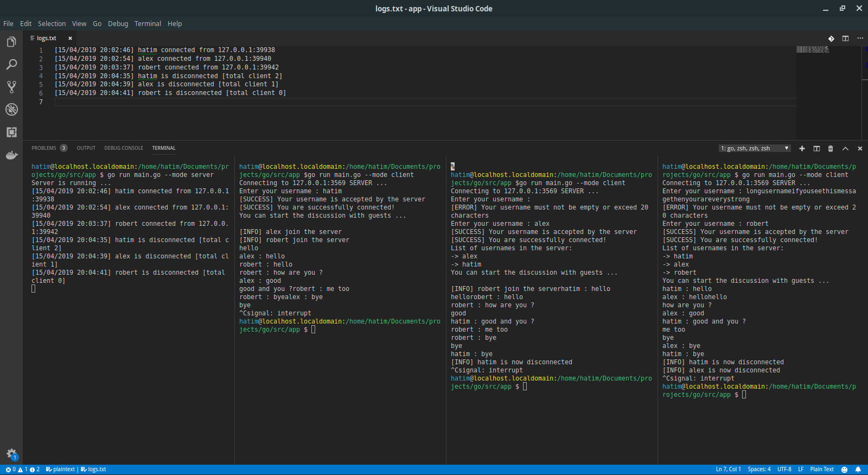Screen dimensions: 868x475
Task: Click '[INFO] alex join the server' in second terminal
Action: tap(291, 232)
